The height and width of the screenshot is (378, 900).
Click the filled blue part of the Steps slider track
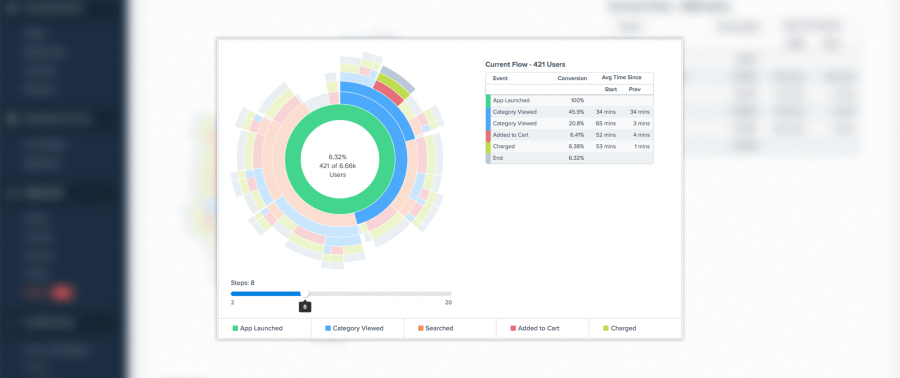266,294
